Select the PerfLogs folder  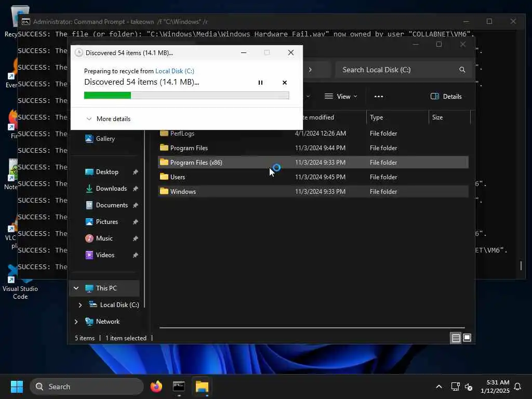click(x=313, y=134)
